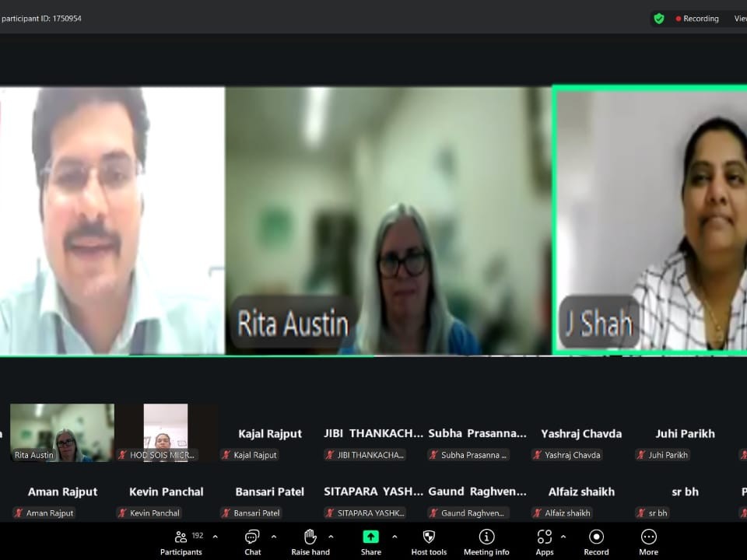This screenshot has height=560, width=747.
Task: Click the red Recording indicator
Action: tap(697, 19)
